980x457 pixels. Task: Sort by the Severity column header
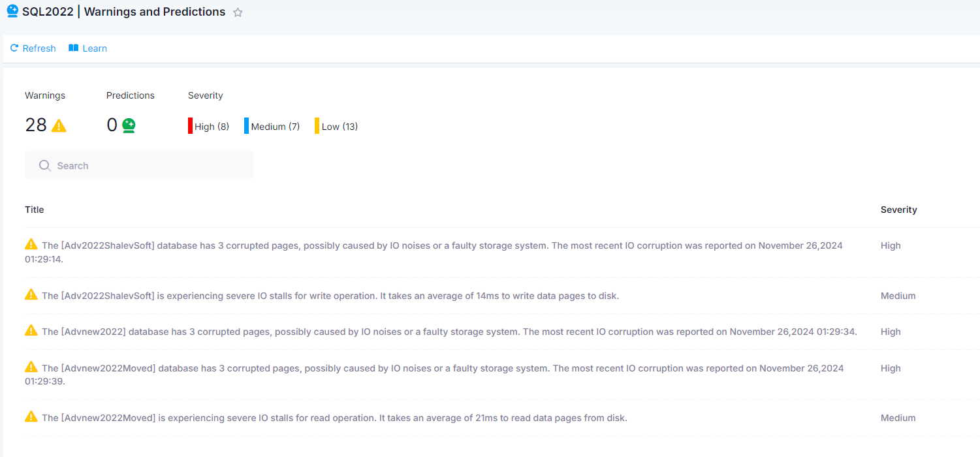[898, 210]
